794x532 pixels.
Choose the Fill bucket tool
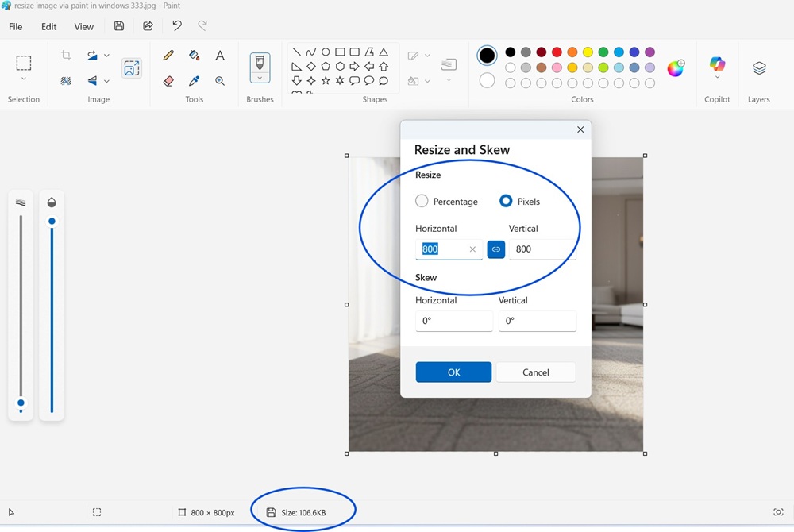point(194,56)
